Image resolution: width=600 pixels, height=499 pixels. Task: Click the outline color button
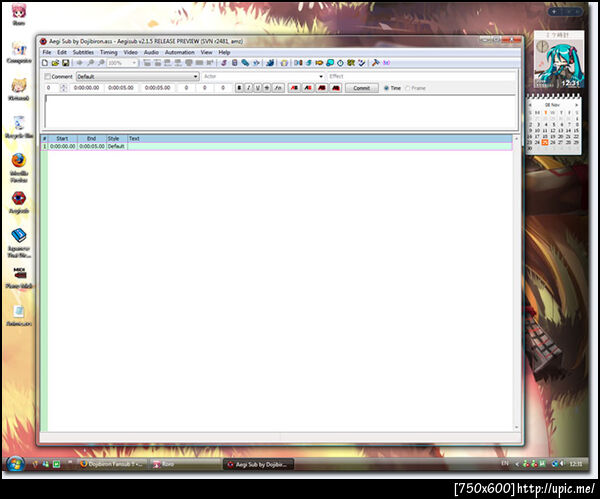[x=322, y=88]
